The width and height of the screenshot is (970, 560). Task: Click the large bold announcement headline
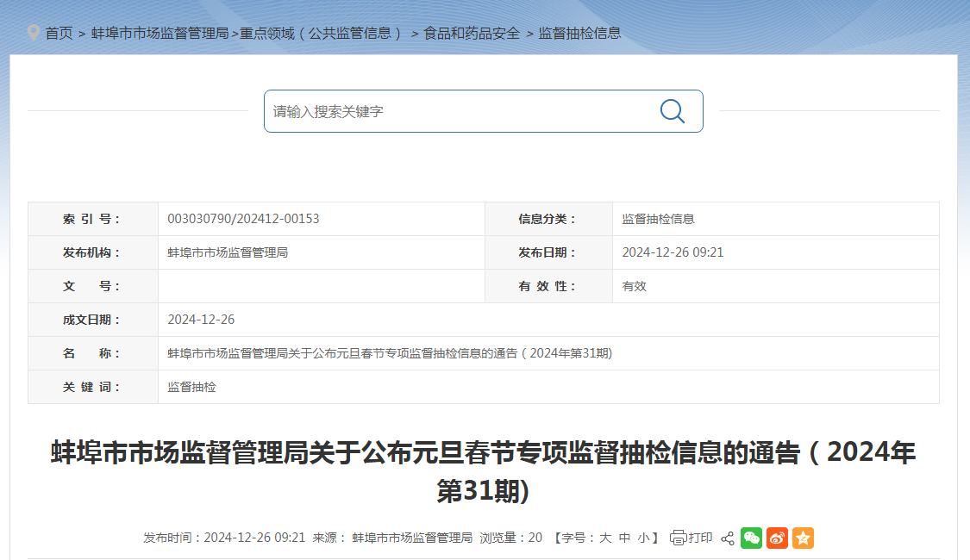(x=483, y=471)
